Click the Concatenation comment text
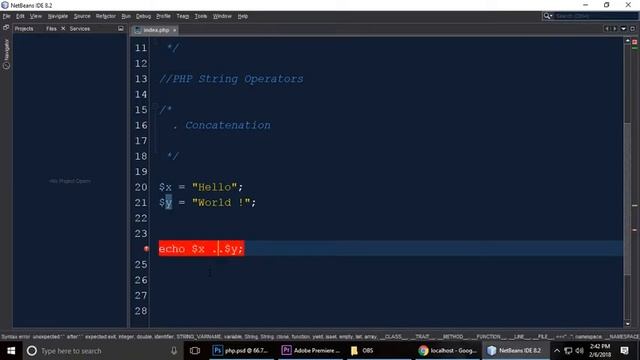The height and width of the screenshot is (360, 640). pos(228,125)
